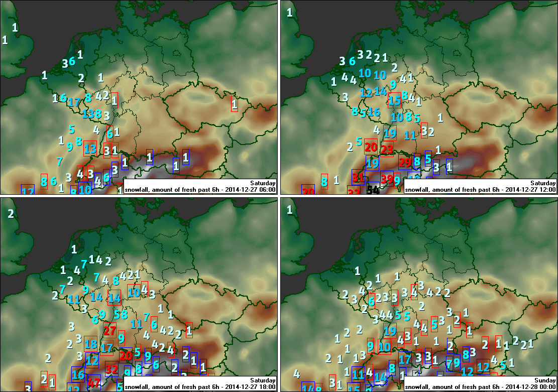Click white 2 over England in the 18:00 map

point(11,213)
